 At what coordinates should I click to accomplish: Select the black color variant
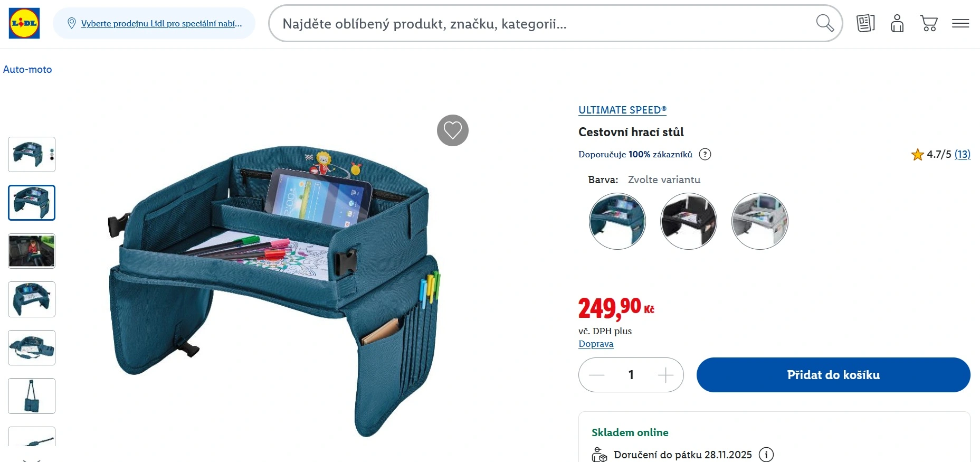pyautogui.click(x=689, y=221)
